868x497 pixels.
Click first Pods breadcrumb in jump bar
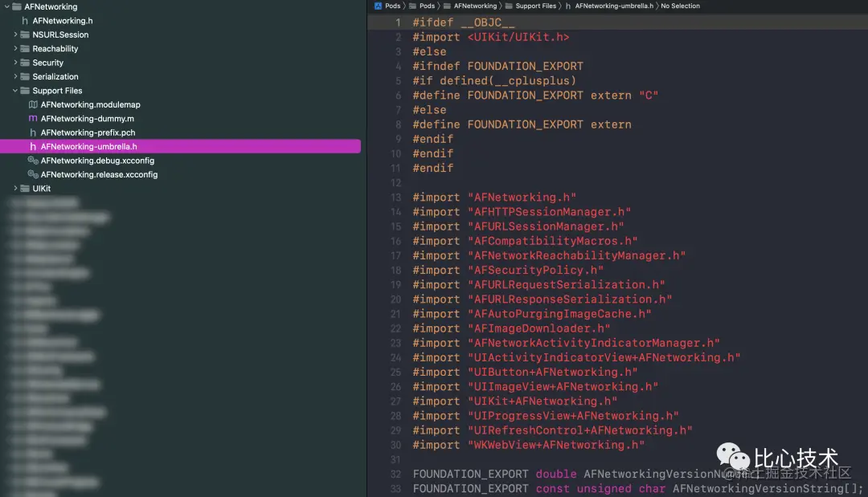392,6
